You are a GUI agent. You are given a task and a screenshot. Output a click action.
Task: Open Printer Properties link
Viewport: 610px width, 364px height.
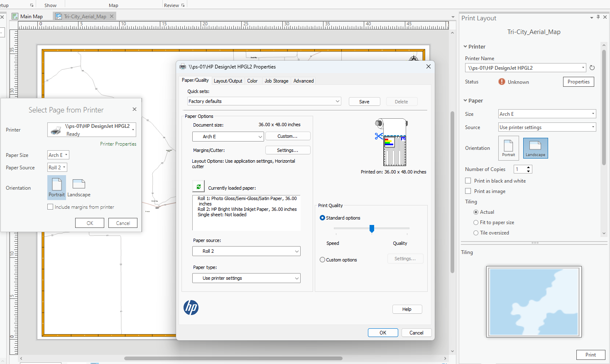(x=118, y=144)
